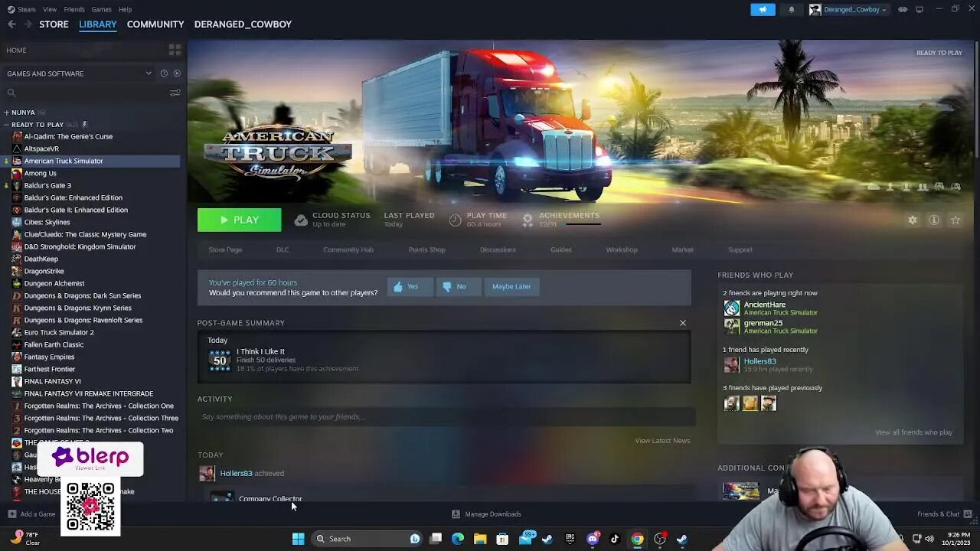Open Discord from the taskbar
This screenshot has width=980, height=551.
(592, 539)
